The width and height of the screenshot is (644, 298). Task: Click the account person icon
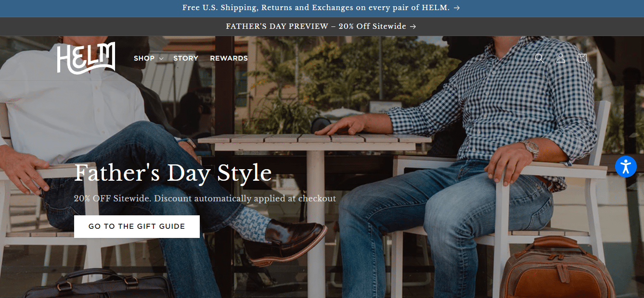click(560, 58)
